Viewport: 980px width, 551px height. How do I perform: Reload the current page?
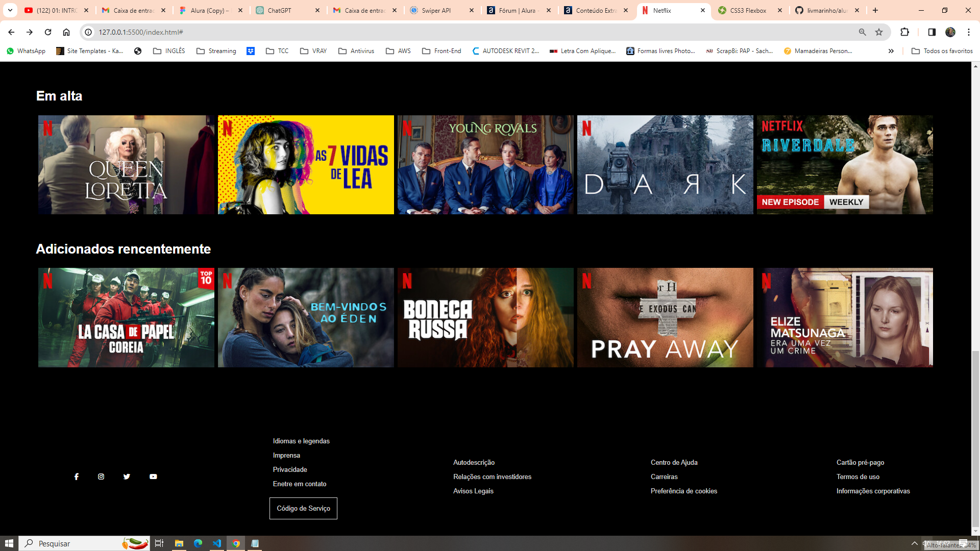pyautogui.click(x=48, y=32)
